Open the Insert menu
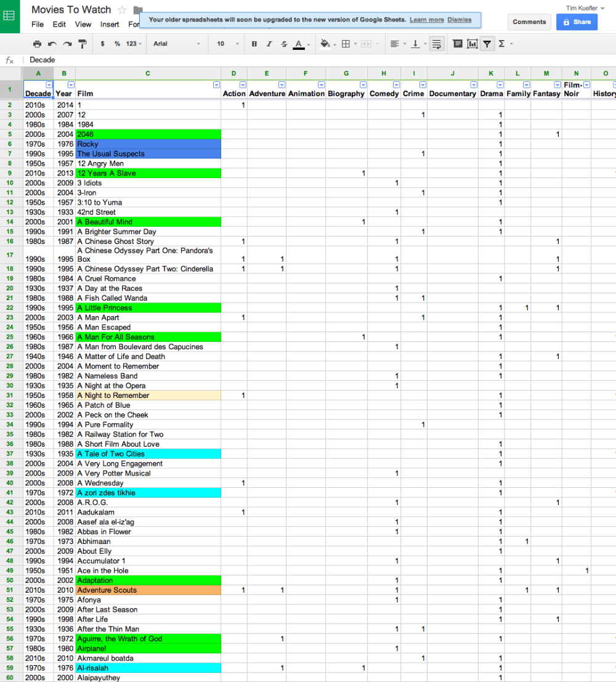 (x=110, y=24)
